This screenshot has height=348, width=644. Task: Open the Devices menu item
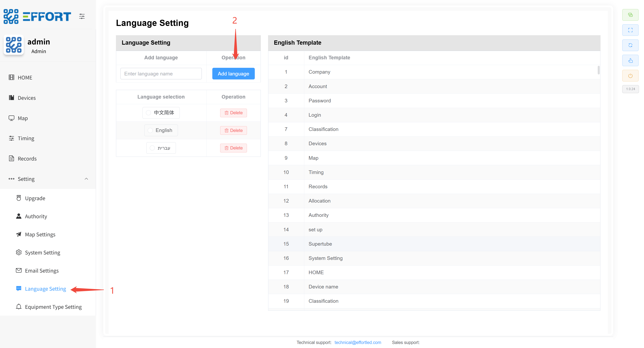tap(27, 98)
